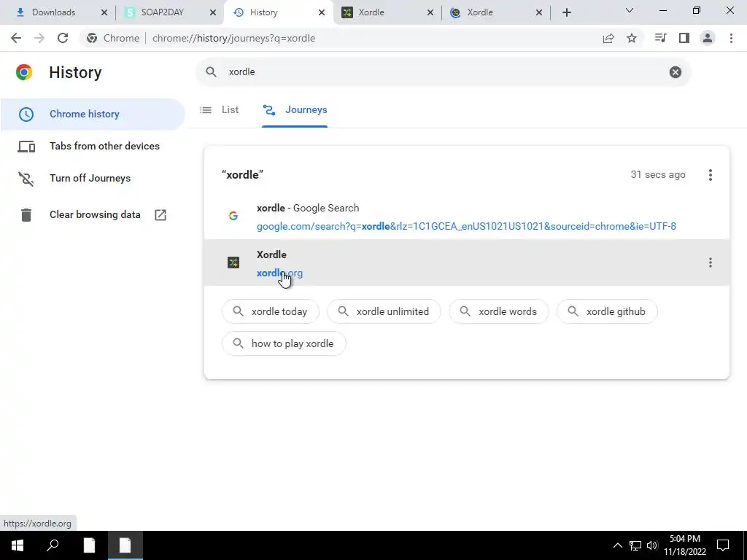
Task: Open Chrome history sidebar item
Action: tap(93, 114)
